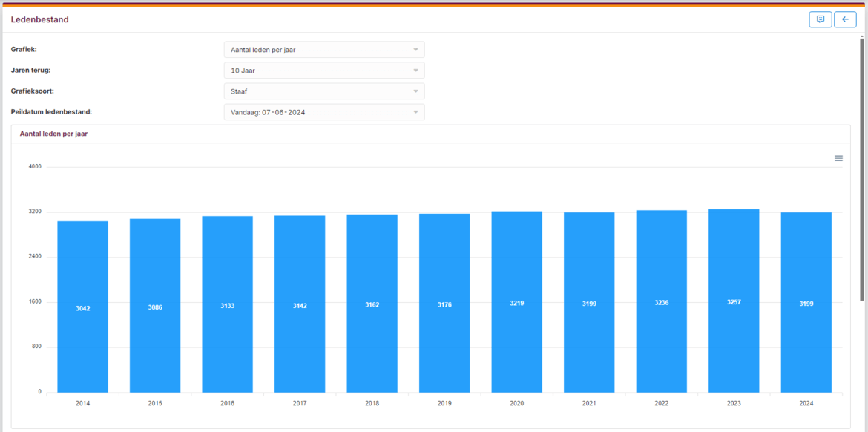Go back using the arrow button
Viewport: 868px width, 432px height.
click(x=845, y=19)
